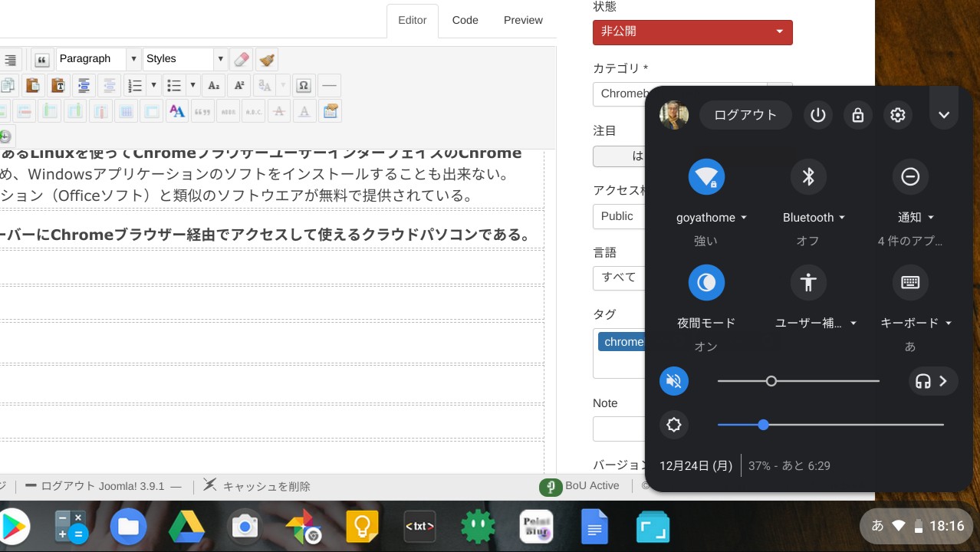This screenshot has height=552, width=980.
Task: Click the ログアウト button
Action: click(745, 115)
